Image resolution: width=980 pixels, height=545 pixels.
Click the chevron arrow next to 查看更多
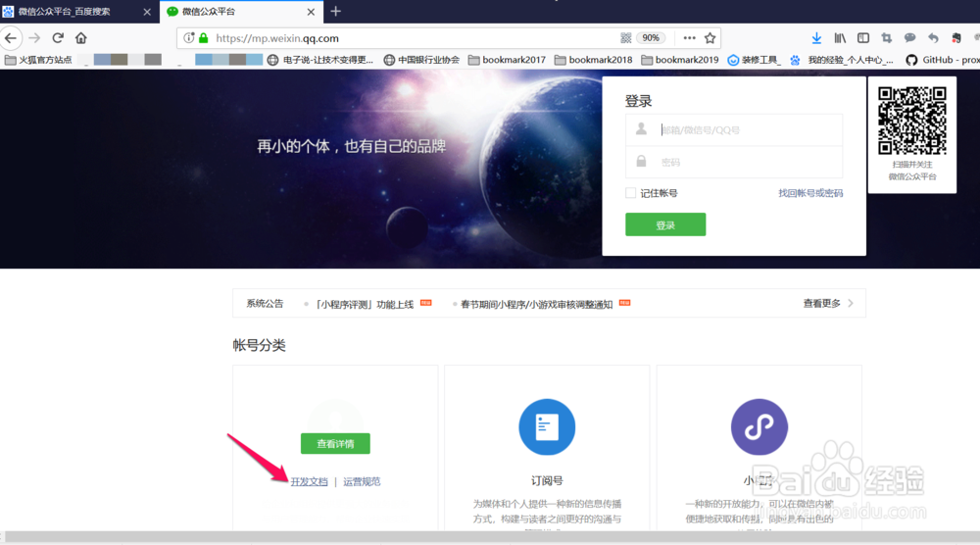click(851, 303)
